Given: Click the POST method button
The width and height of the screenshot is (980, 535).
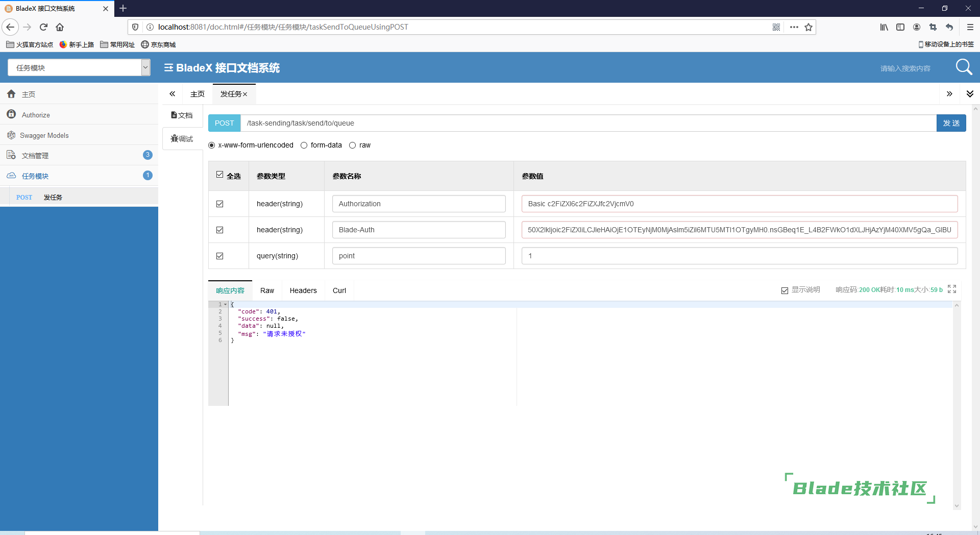Looking at the screenshot, I should [224, 123].
